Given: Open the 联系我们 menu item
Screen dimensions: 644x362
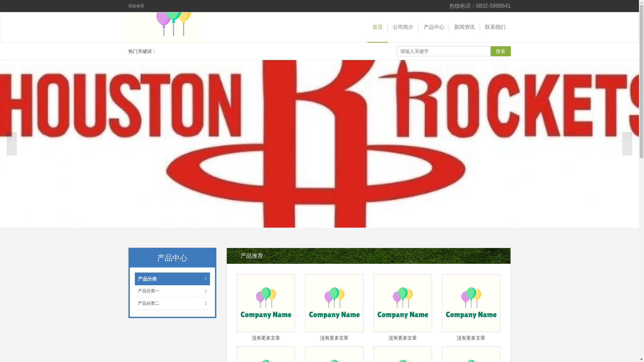Looking at the screenshot, I should tap(495, 27).
